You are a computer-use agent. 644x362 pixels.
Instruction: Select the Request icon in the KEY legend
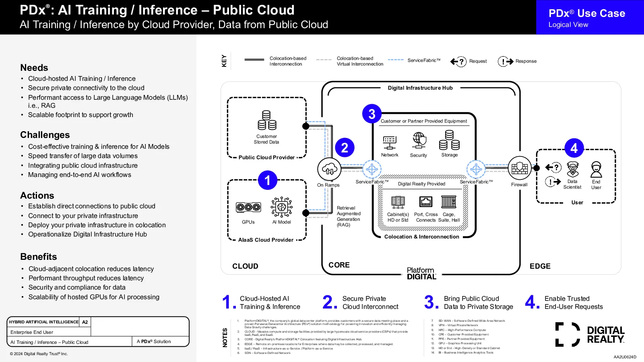(458, 62)
